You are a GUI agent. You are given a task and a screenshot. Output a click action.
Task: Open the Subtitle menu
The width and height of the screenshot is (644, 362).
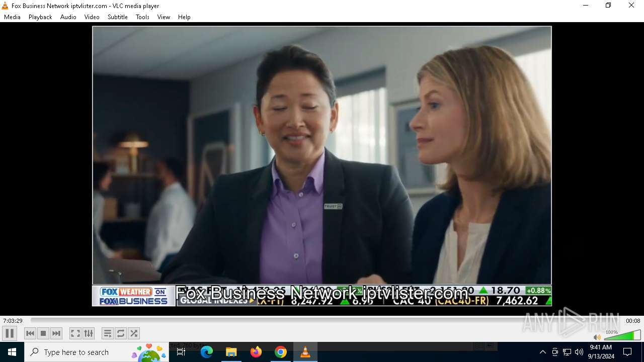coord(118,17)
